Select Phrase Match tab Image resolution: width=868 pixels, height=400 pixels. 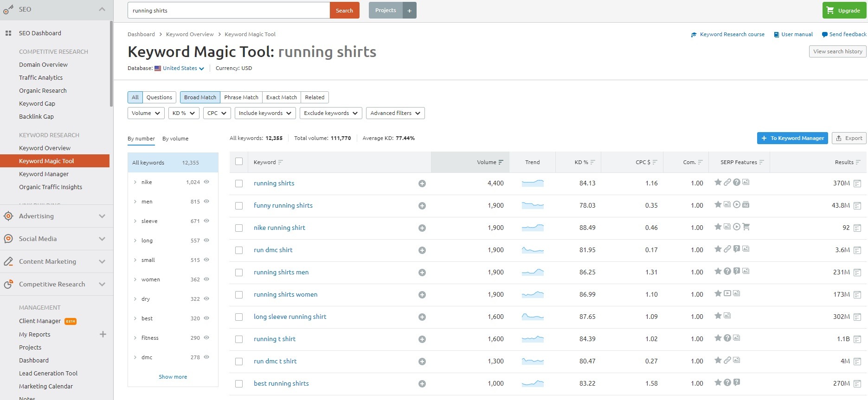241,97
